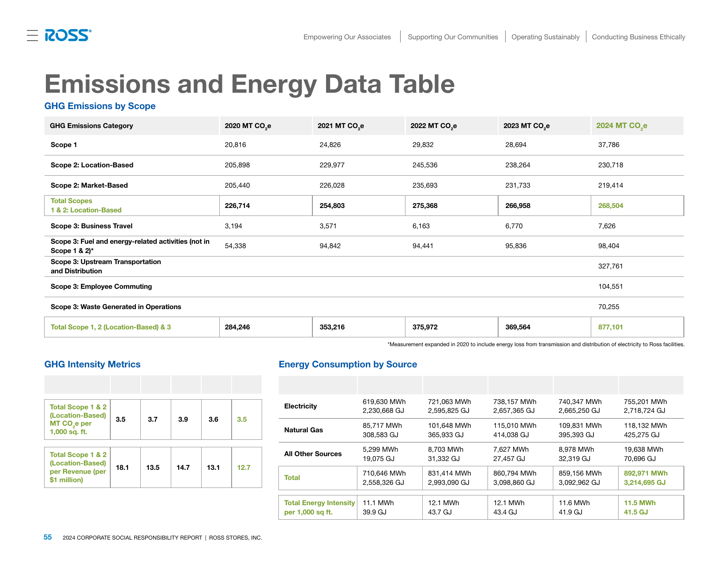Open the hamburger menu icon

(x=32, y=36)
